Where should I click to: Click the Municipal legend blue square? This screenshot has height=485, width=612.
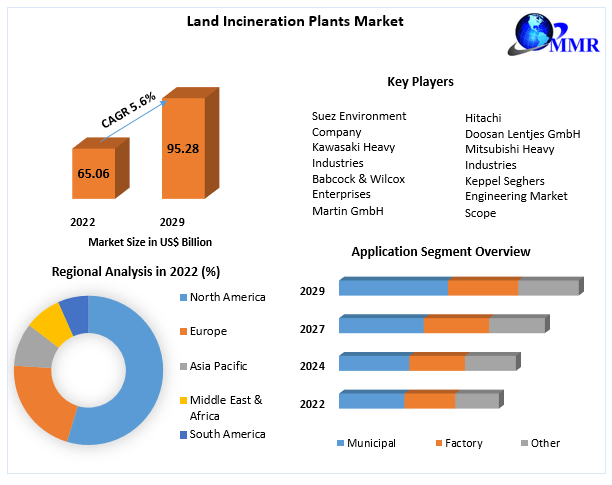341,443
